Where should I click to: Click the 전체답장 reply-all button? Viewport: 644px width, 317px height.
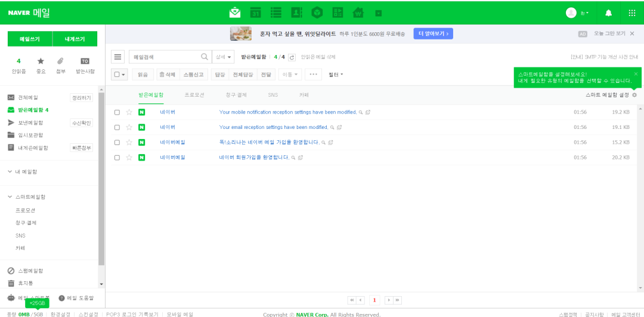243,75
